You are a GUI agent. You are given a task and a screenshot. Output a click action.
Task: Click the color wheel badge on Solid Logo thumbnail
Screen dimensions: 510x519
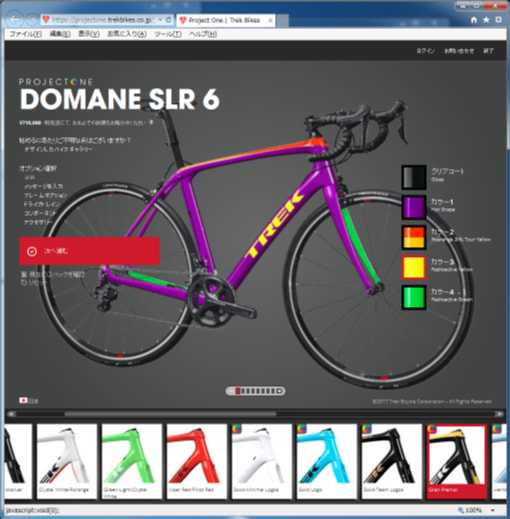click(302, 429)
